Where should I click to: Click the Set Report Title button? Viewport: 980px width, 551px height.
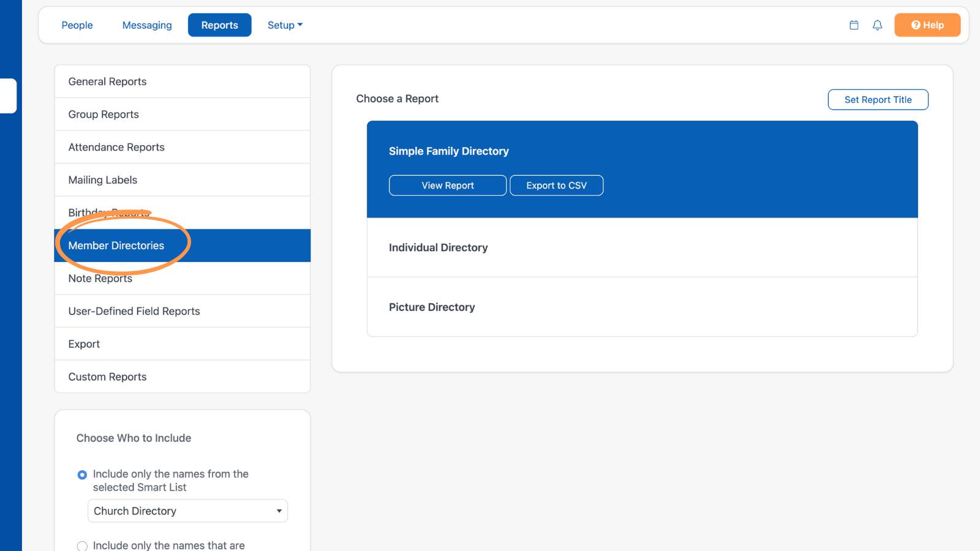click(x=878, y=100)
